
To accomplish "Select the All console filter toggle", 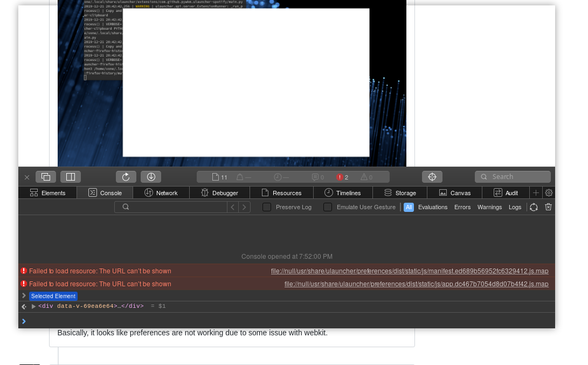I will tap(409, 207).
